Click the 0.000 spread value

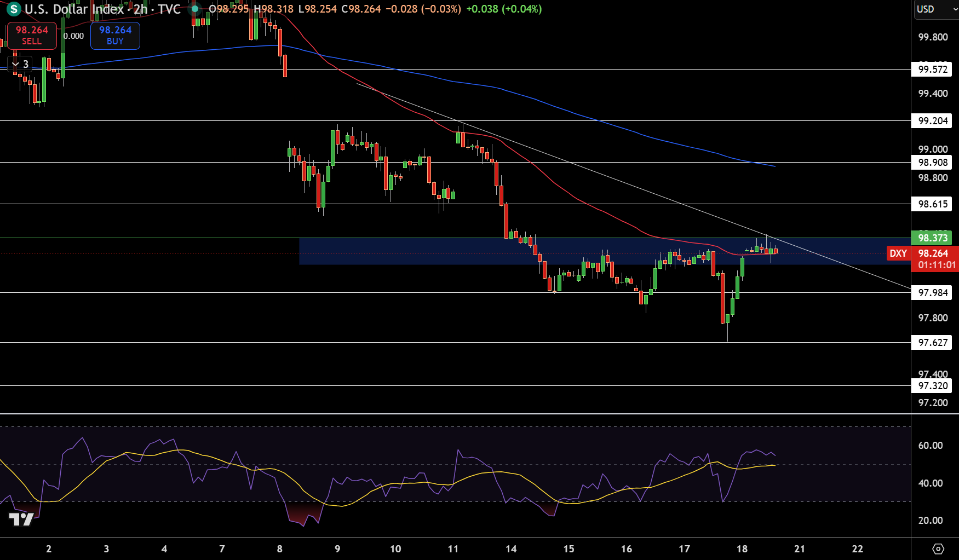[74, 36]
